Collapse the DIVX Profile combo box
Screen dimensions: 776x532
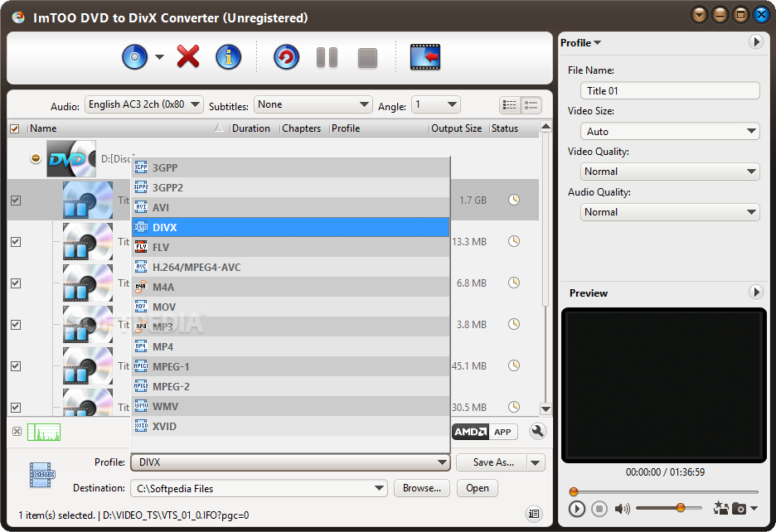(x=290, y=462)
